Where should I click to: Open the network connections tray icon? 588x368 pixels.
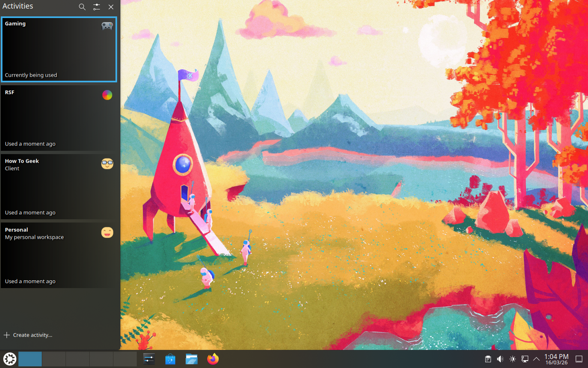point(525,359)
